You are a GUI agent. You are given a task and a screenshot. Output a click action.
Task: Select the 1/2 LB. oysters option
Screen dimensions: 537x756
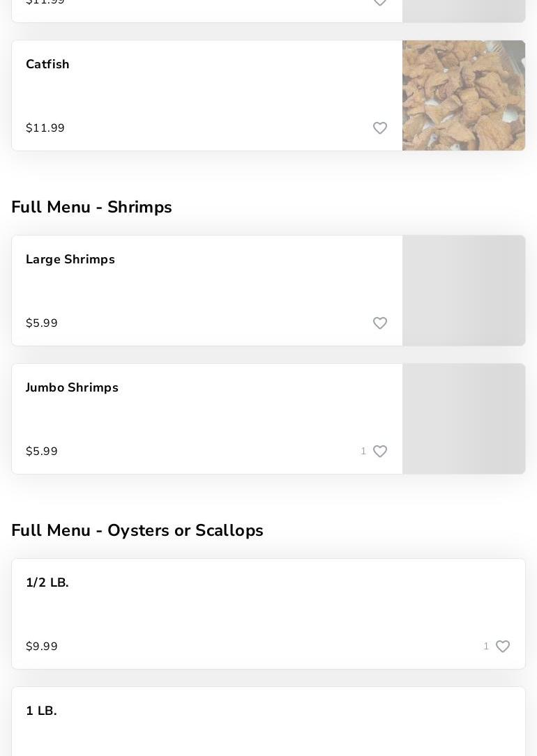[47, 583]
